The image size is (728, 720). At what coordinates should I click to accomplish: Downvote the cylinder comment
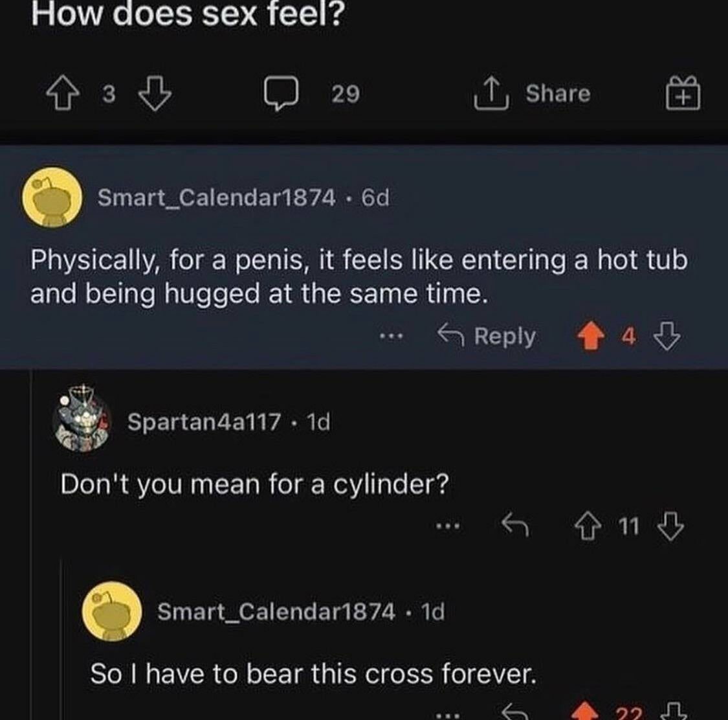click(x=671, y=526)
